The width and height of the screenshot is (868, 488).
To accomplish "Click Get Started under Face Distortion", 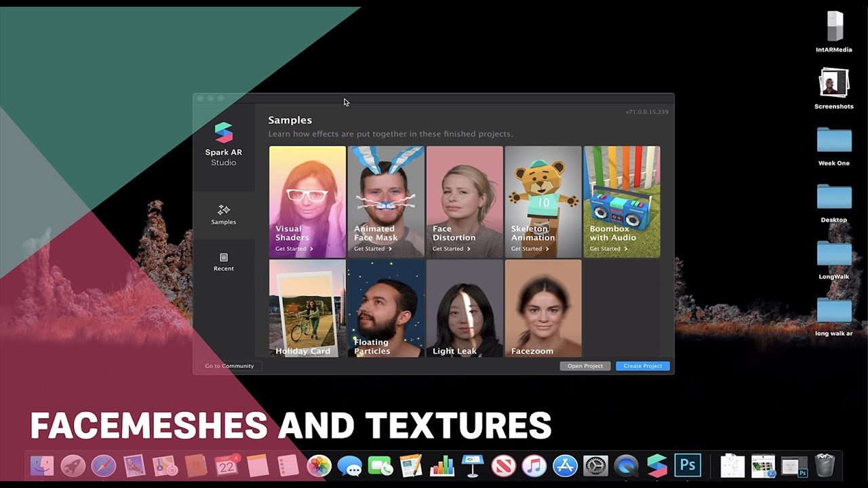I will [452, 249].
